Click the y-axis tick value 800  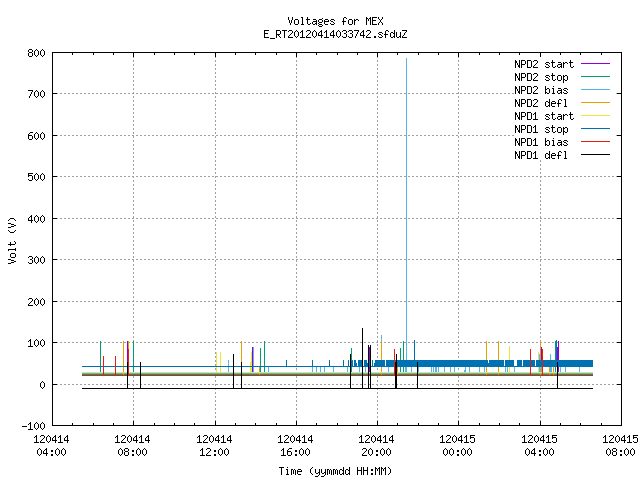click(36, 53)
